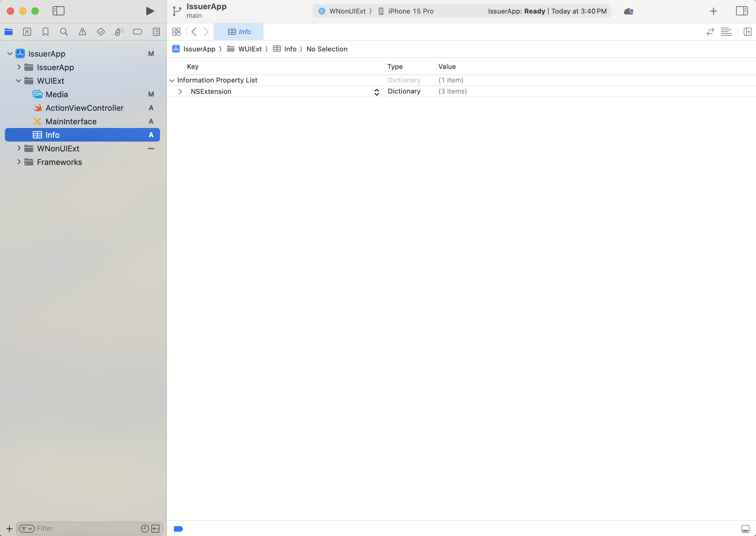Toggle the debug area at bottom right
756x536 pixels.
pyautogui.click(x=745, y=529)
